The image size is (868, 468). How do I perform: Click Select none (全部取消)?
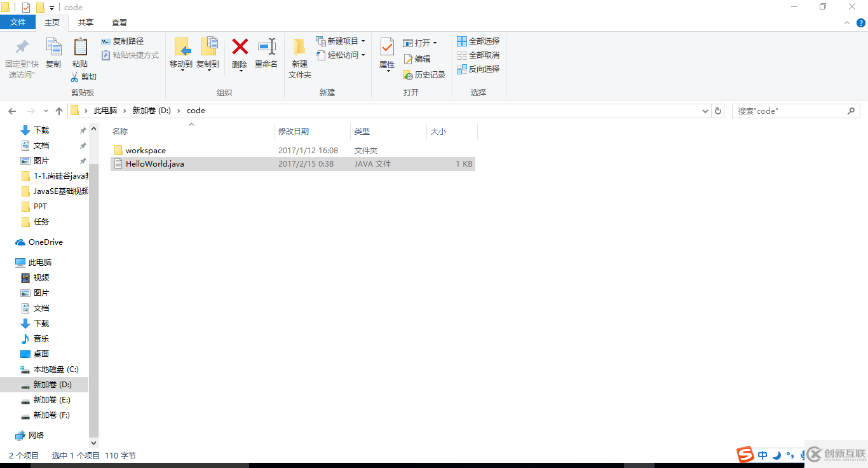pos(478,55)
